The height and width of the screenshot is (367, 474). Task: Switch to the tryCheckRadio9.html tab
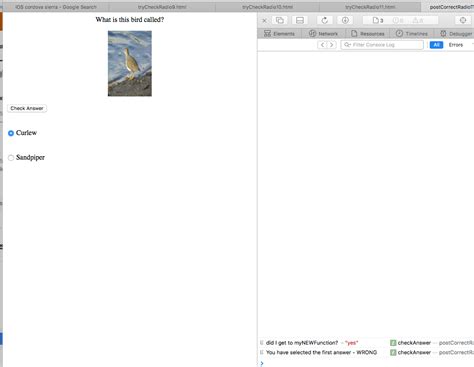tap(162, 7)
